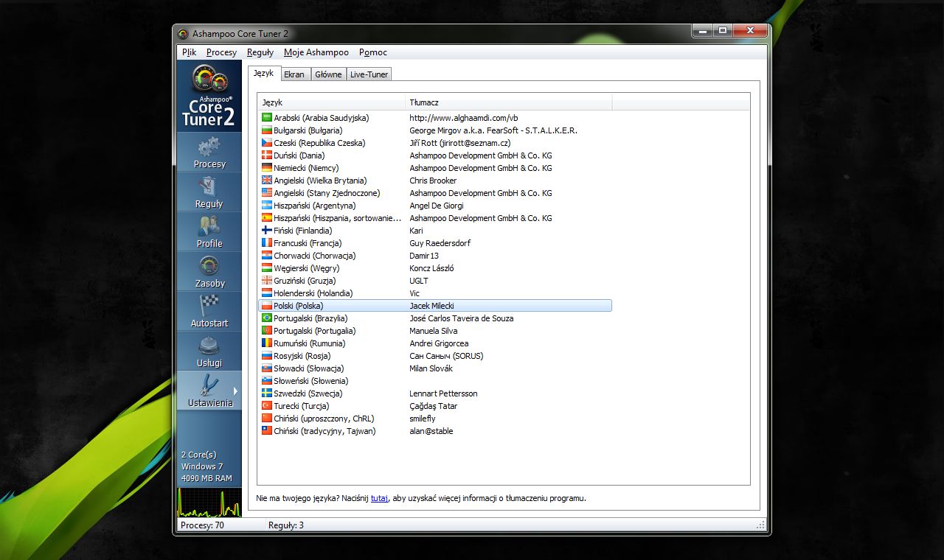Switch to the Ekran tab
Viewport: 944px width, 560px height.
pos(294,74)
